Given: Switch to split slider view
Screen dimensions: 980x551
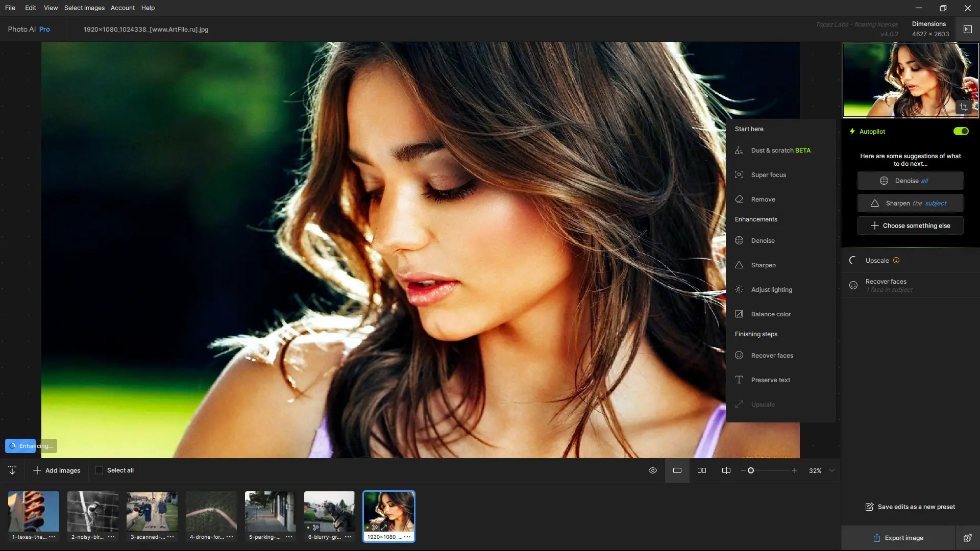Looking at the screenshot, I should [726, 470].
